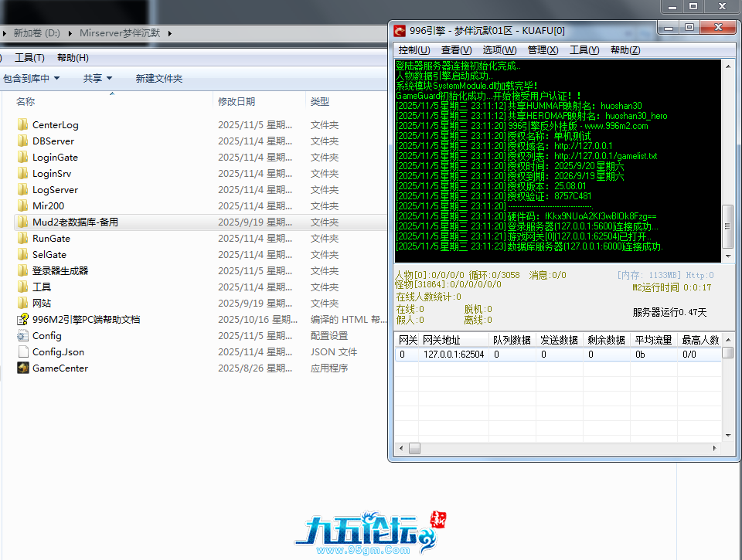This screenshot has width=742, height=560.
Task: Open the 控制(U) menu
Action: tap(414, 50)
